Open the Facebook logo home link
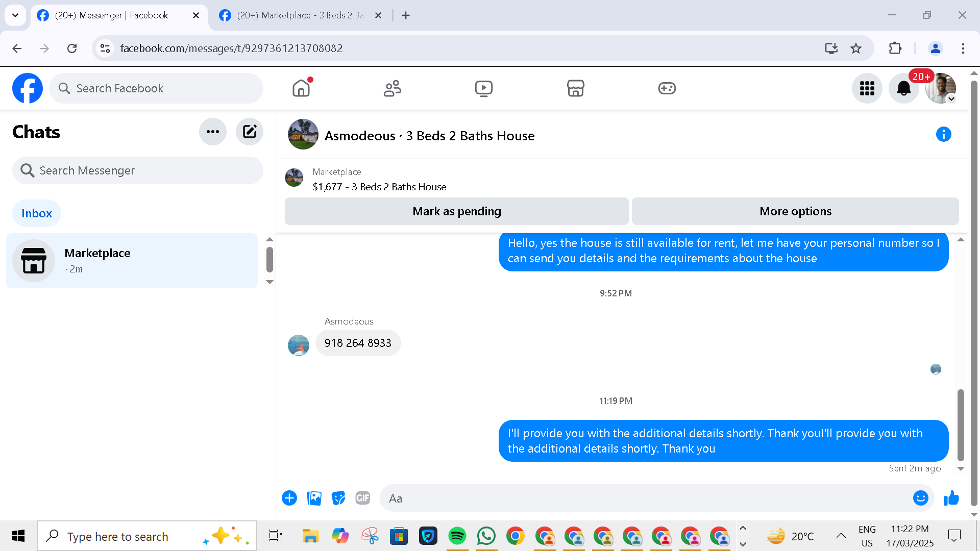980x551 pixels. tap(28, 88)
